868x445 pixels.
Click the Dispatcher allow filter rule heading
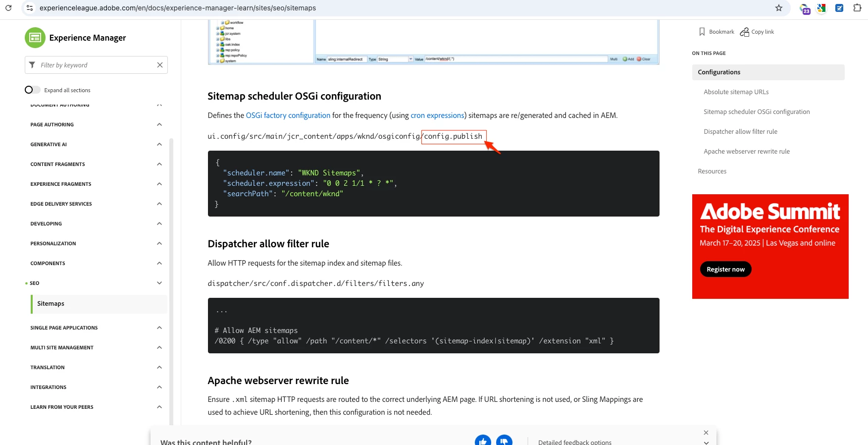coord(268,244)
